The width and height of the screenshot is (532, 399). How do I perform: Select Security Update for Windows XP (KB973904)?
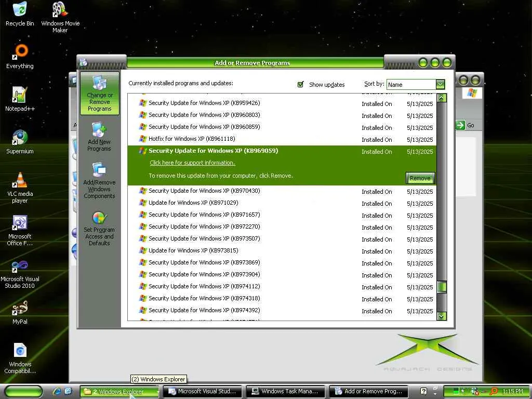[282, 274]
